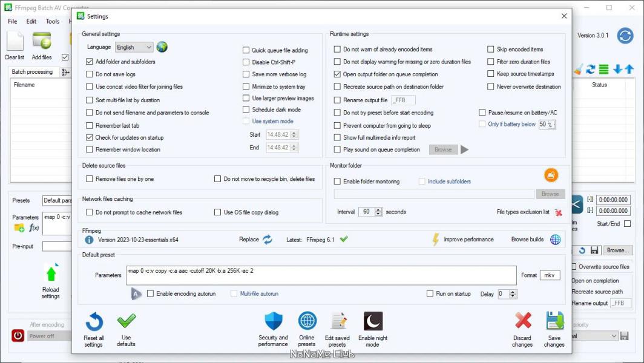Uncheck Add folder and subfolders
Screen dimensions: 644x363
point(89,62)
